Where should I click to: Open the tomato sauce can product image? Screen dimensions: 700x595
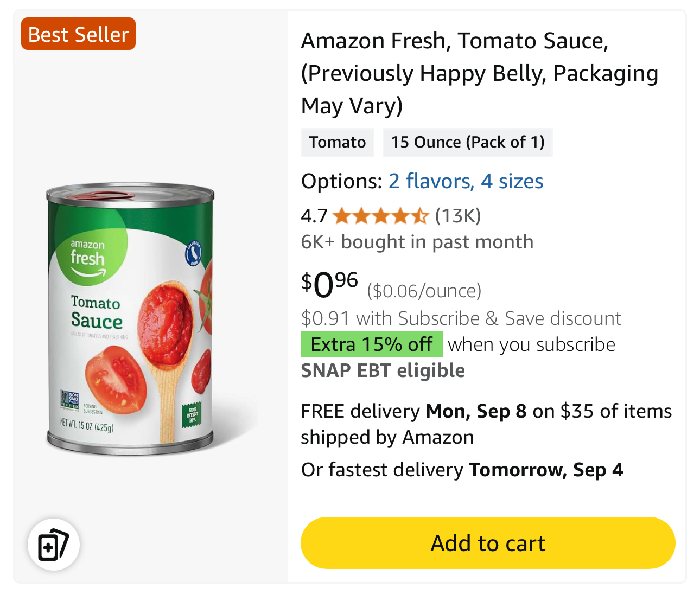[130, 320]
